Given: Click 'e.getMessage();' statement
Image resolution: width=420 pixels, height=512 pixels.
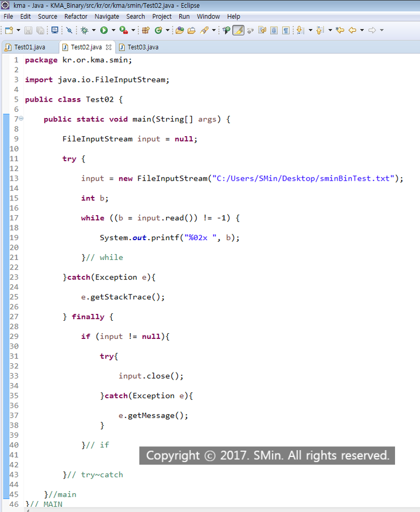Looking at the screenshot, I should pyautogui.click(x=153, y=416).
